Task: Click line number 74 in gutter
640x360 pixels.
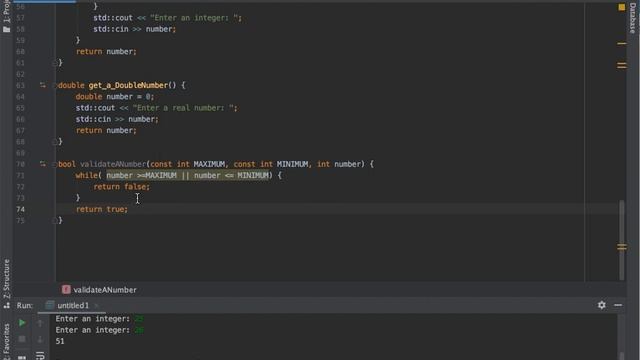Action: pos(20,209)
